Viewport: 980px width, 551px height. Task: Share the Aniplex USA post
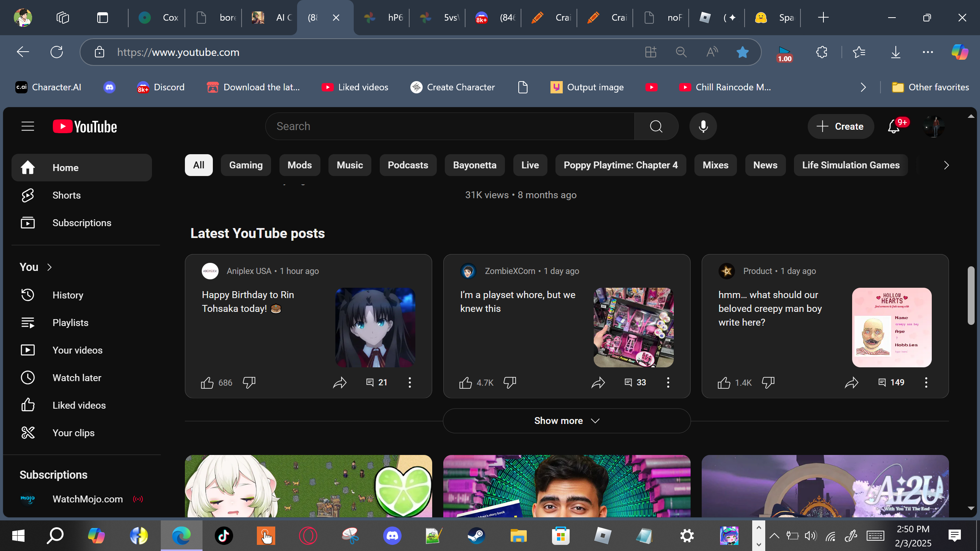340,382
